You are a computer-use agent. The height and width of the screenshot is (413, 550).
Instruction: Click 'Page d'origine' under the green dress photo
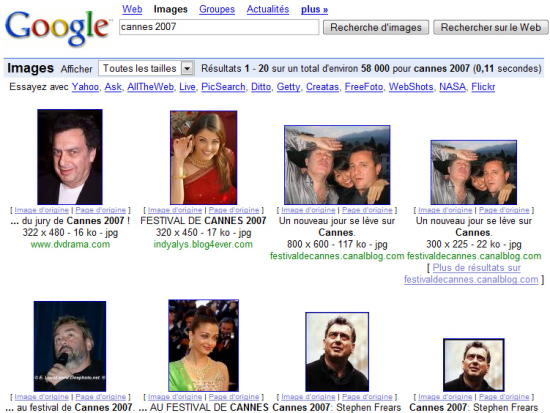click(234, 397)
